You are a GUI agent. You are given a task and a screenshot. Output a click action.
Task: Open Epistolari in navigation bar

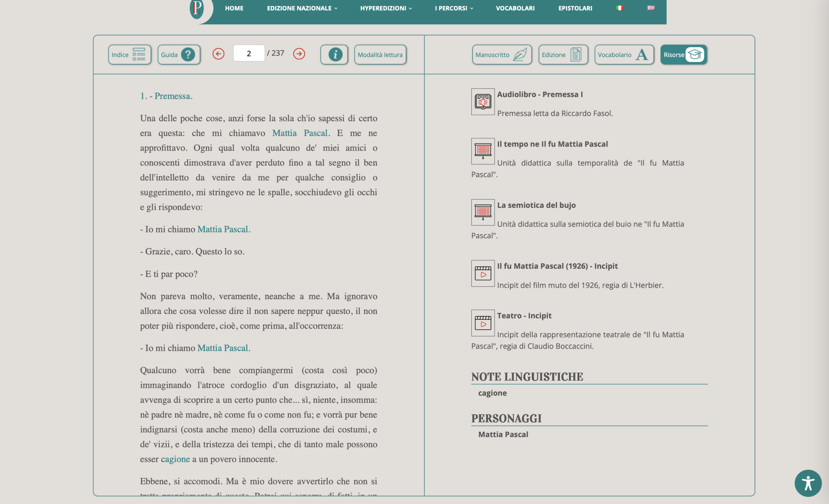(x=575, y=8)
